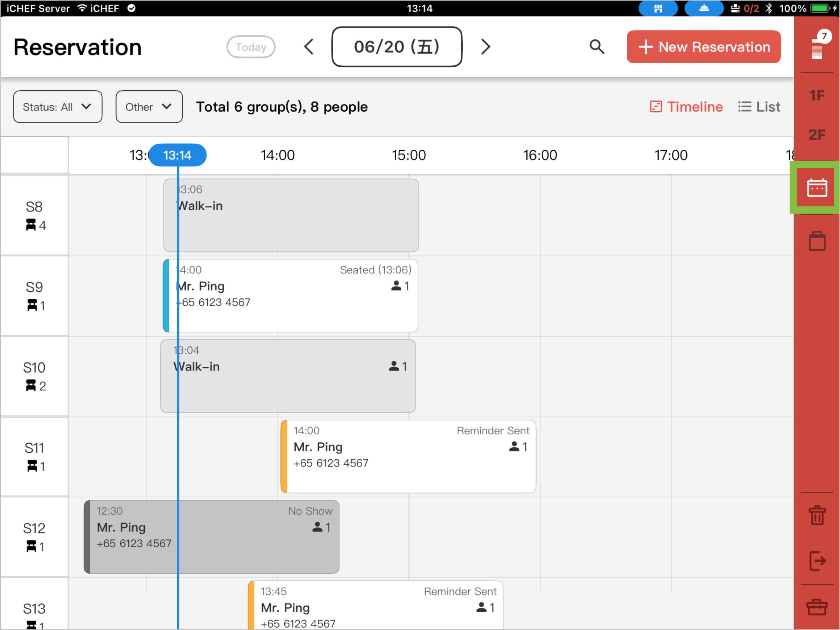Tap the blue serving dish status icon
The width and height of the screenshot is (840, 630).
pyautogui.click(x=704, y=8)
